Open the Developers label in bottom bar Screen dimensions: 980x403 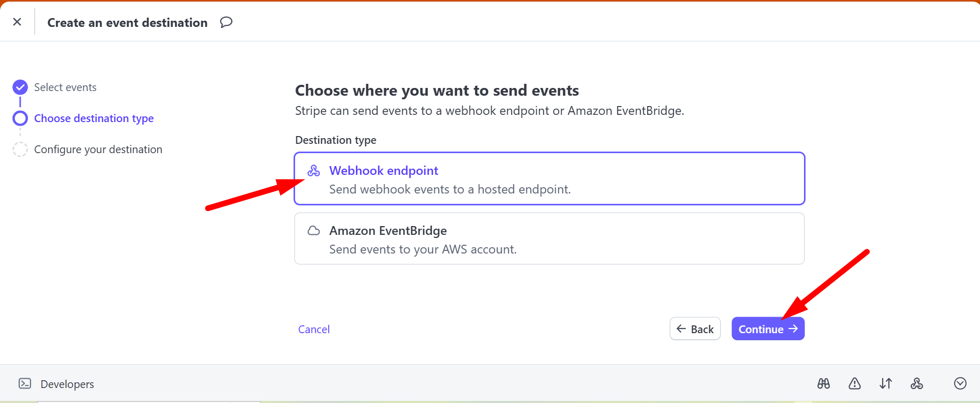click(x=67, y=384)
